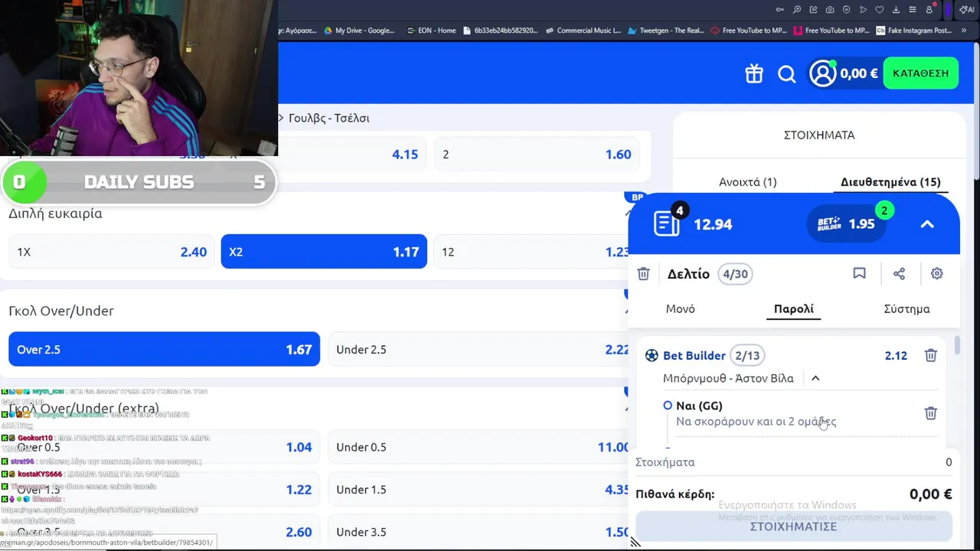Screen dimensions: 980x551
Task: Select 1X double chance at 2.40
Action: pos(111,252)
